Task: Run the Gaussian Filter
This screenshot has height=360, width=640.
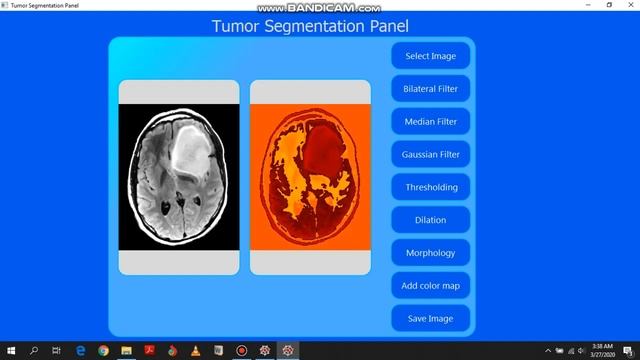Action: coord(430,154)
